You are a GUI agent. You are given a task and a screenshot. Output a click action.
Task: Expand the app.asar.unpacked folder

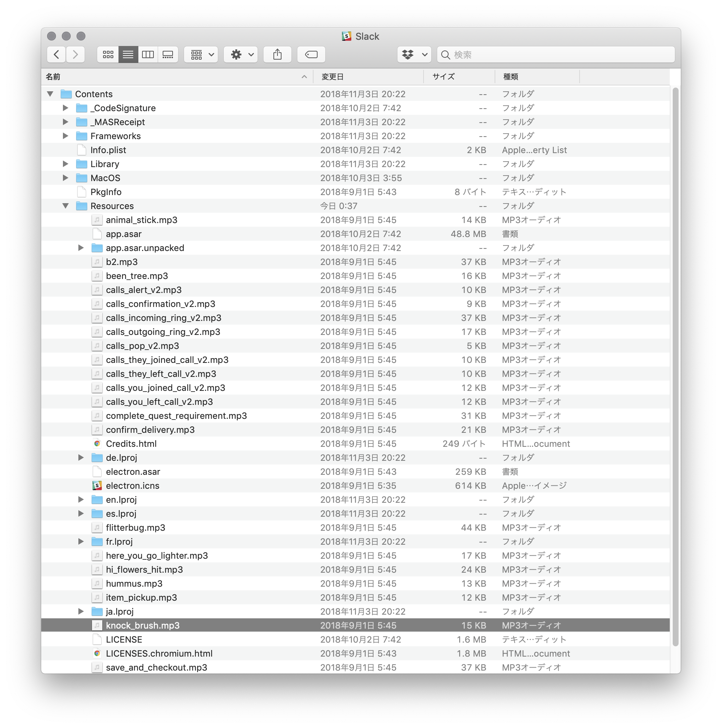pos(81,248)
